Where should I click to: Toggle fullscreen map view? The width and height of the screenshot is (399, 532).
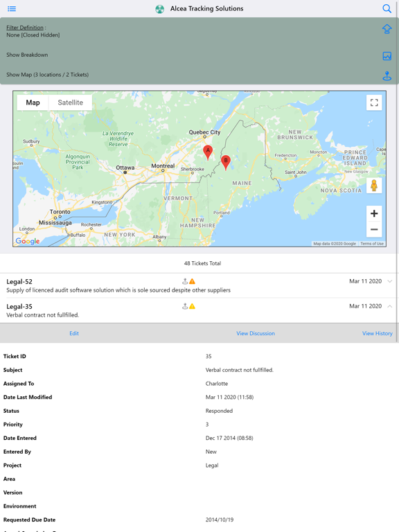(374, 103)
